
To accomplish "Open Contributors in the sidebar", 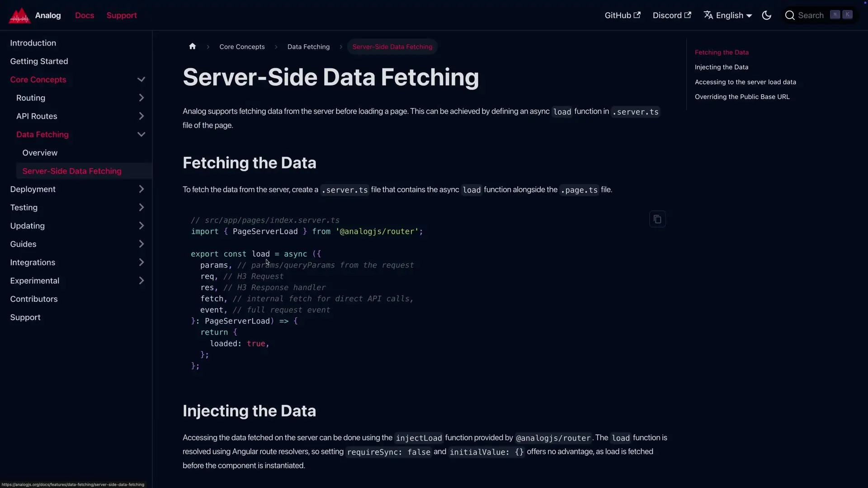I will [x=34, y=299].
